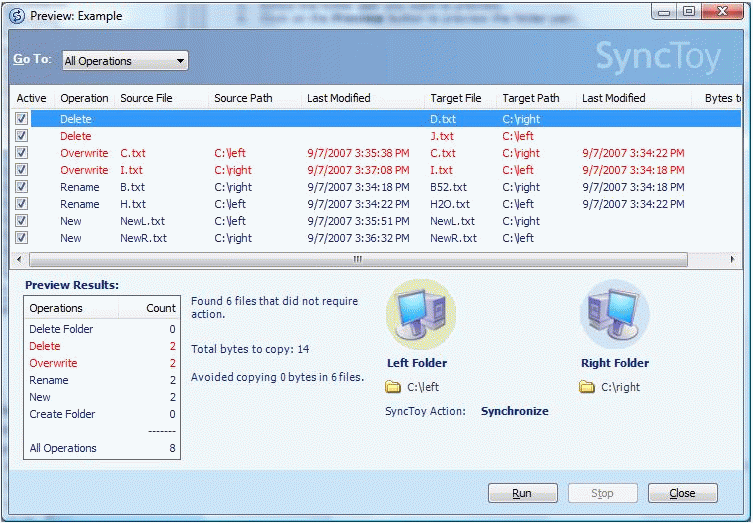Click New row in Preview Results
Viewport: 753px width, 523px height.
102,397
